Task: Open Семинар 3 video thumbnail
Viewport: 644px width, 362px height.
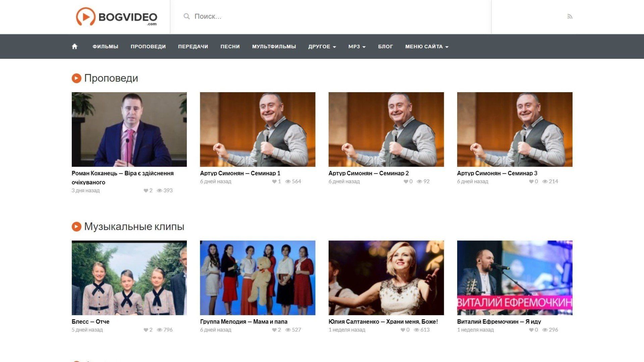Action: [x=515, y=129]
